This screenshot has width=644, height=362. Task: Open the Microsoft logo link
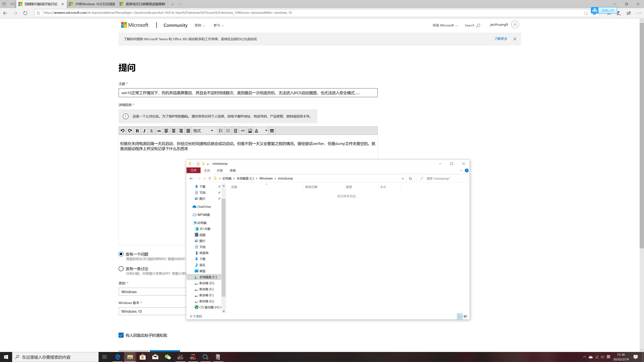point(135,25)
